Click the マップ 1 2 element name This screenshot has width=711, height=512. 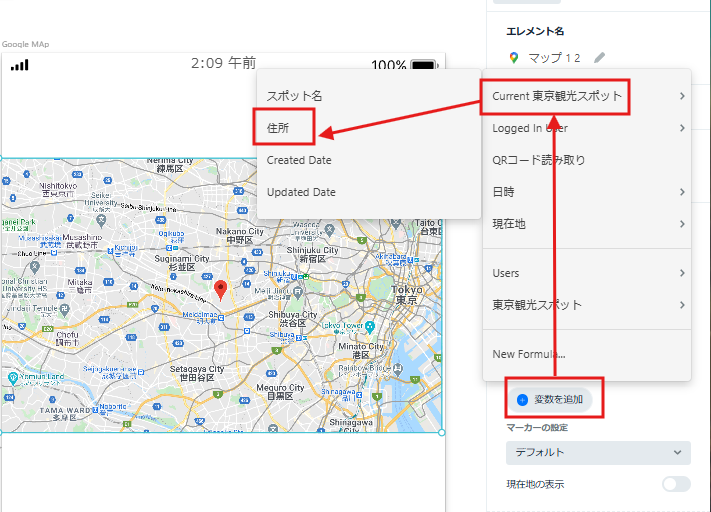pyautogui.click(x=554, y=58)
